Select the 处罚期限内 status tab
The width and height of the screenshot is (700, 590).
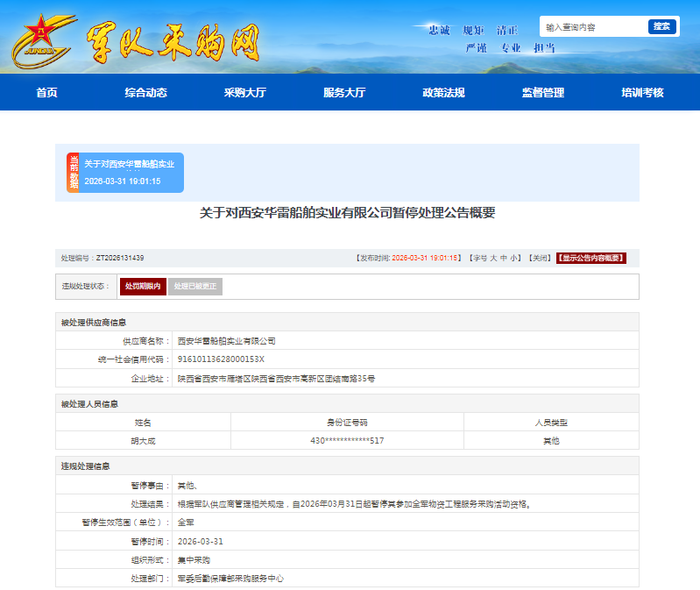tap(143, 287)
